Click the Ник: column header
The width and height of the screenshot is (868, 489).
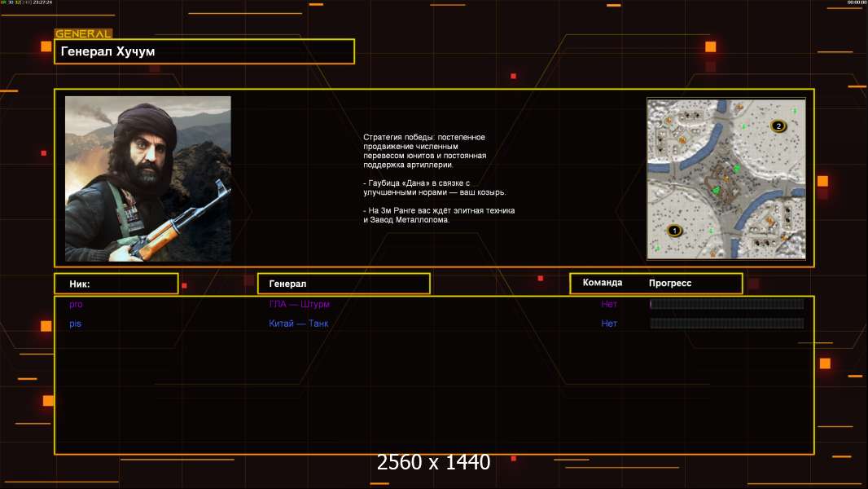click(116, 284)
